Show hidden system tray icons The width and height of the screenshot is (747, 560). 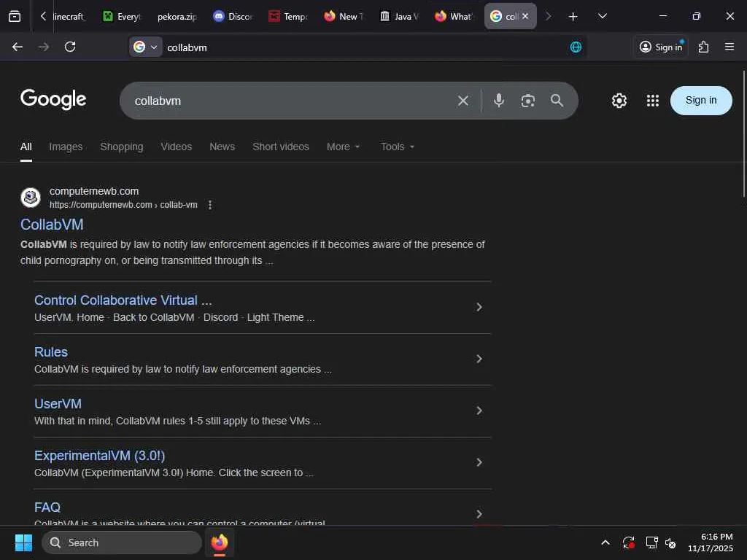click(605, 542)
